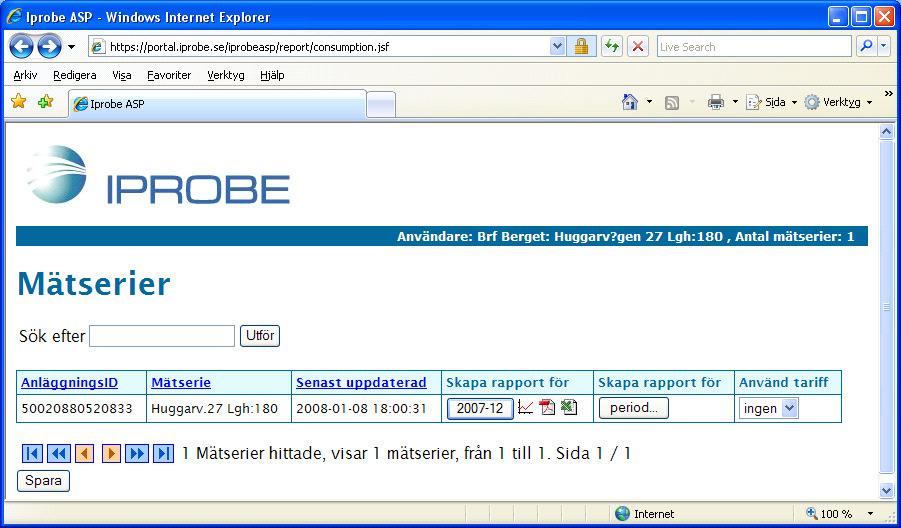
Task: Expand the Print button dropdown arrow
Action: [x=735, y=102]
